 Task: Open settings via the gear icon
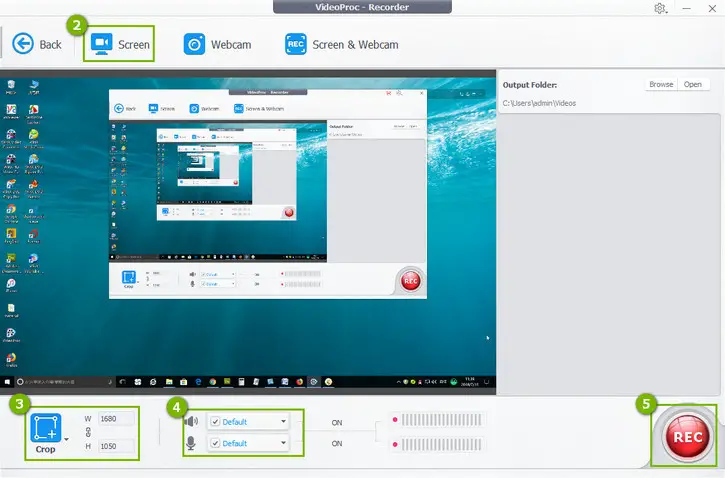pos(660,8)
